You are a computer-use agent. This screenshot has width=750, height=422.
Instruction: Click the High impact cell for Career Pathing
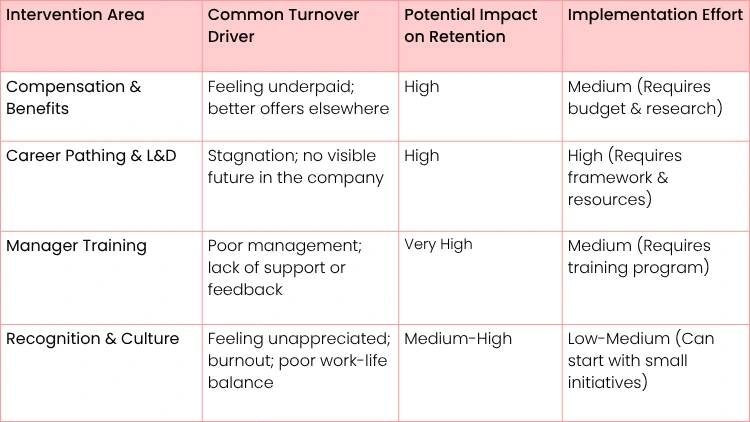(422, 156)
